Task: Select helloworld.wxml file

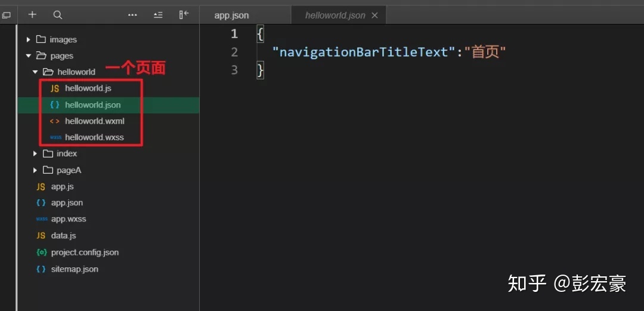Action: tap(94, 121)
